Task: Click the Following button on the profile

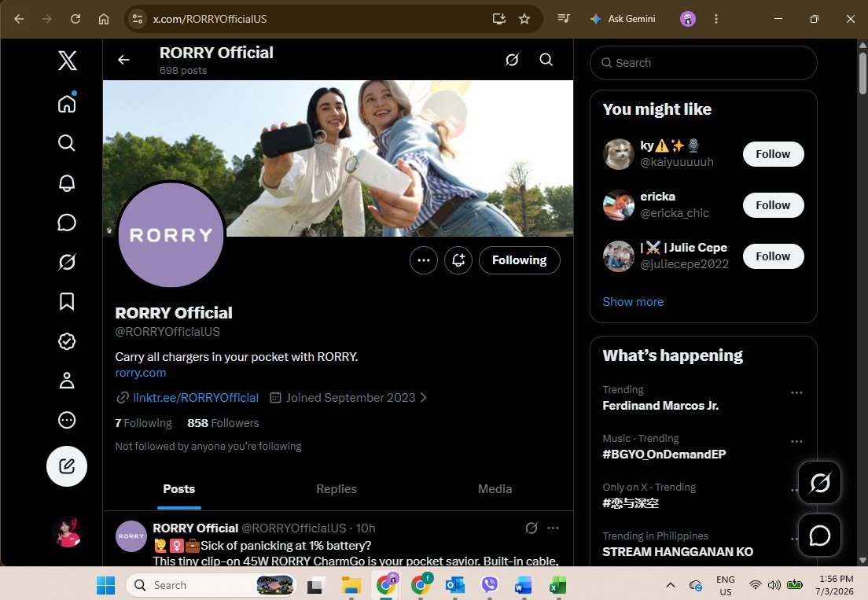Action: coord(519,260)
